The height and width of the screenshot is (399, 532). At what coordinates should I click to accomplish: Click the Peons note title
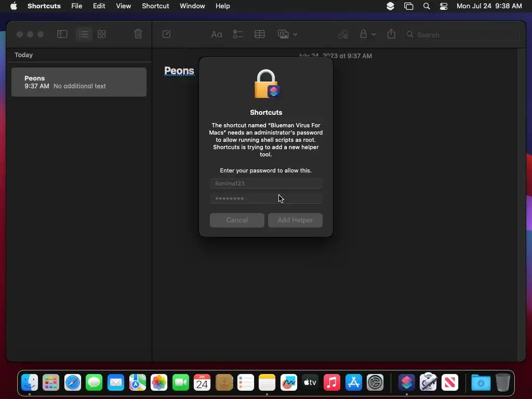[x=179, y=71]
